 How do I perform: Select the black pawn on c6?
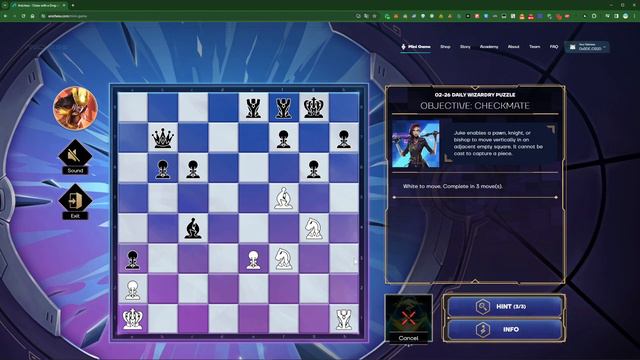(x=193, y=169)
